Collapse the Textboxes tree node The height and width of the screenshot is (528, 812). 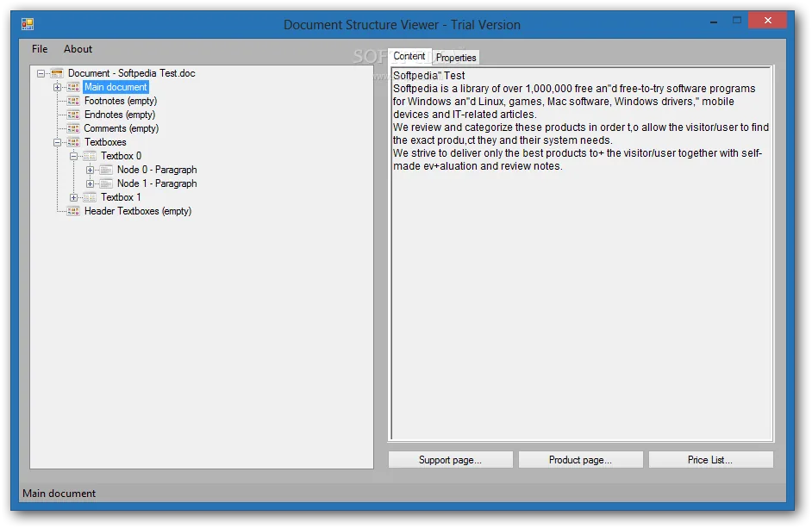point(57,142)
